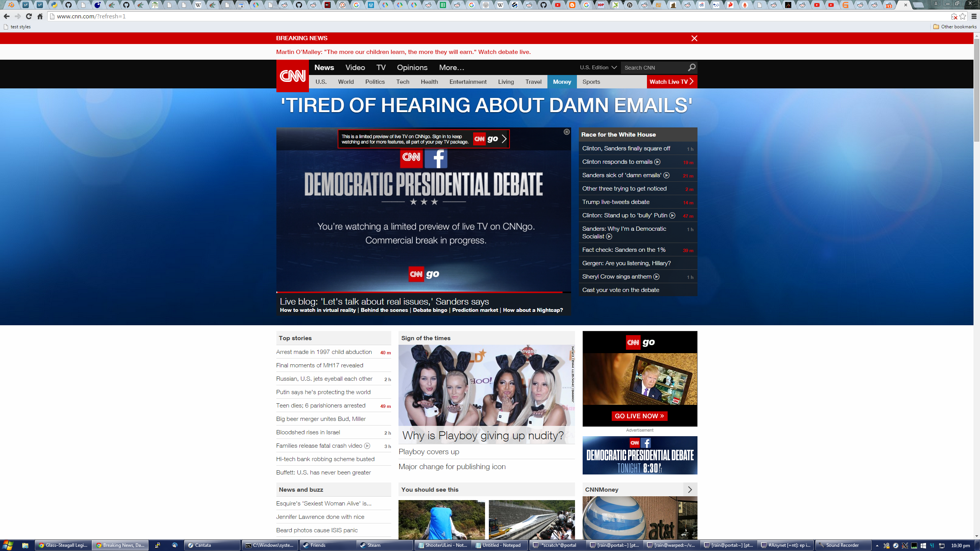Open 'Trump live-tweets debate' story
This screenshot has height=551, width=980.
coord(616,202)
